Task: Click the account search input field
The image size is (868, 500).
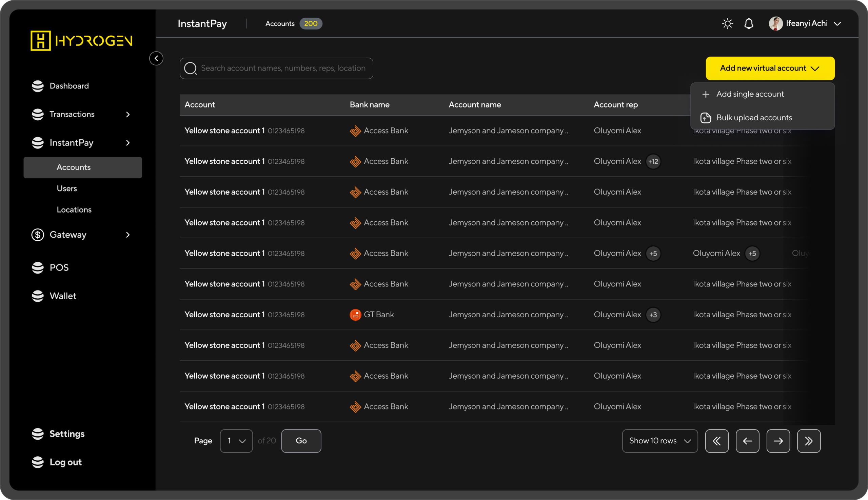Action: pos(283,68)
